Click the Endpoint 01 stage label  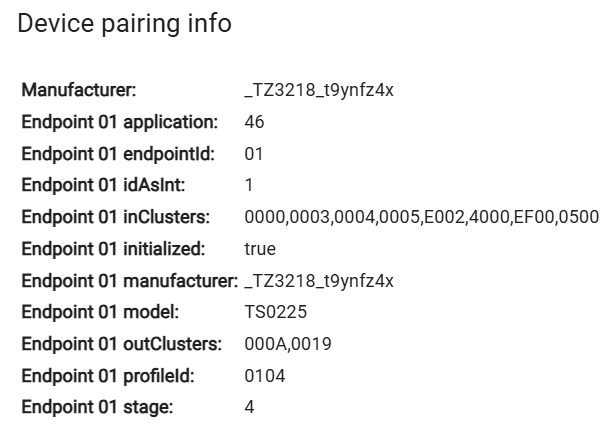[x=98, y=408]
